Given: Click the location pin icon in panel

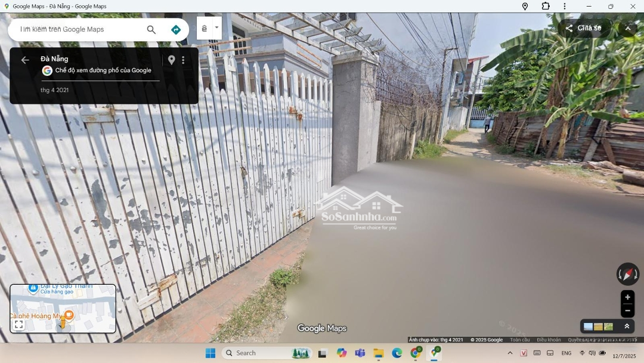Looking at the screenshot, I should point(172,60).
